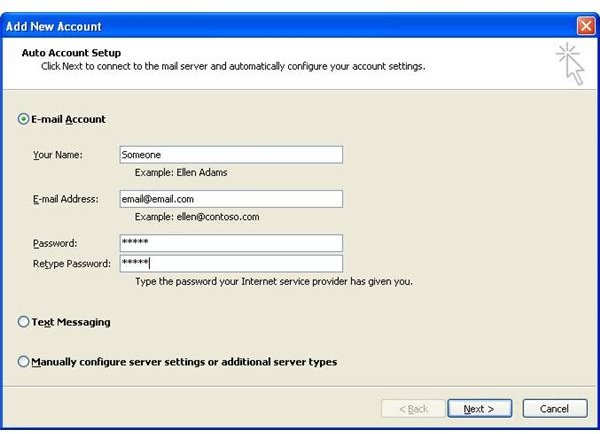
Task: Click the 'Example: Ellen Adams' hint text
Action: pos(181,173)
